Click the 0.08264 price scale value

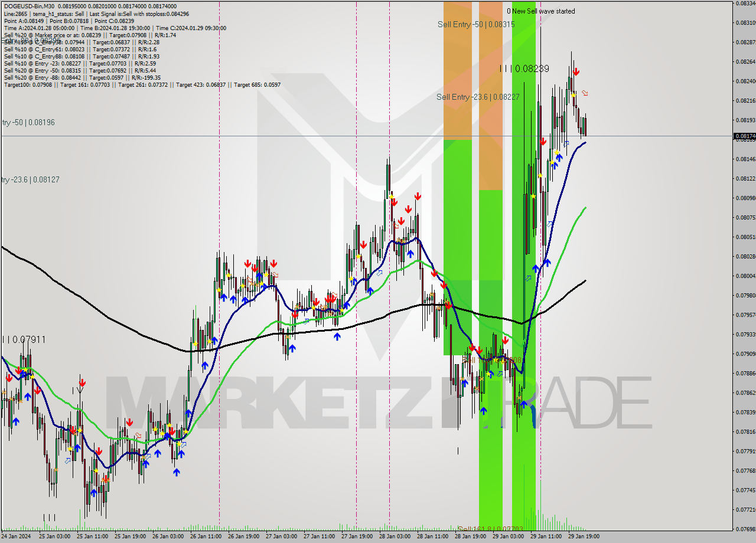tap(745, 61)
